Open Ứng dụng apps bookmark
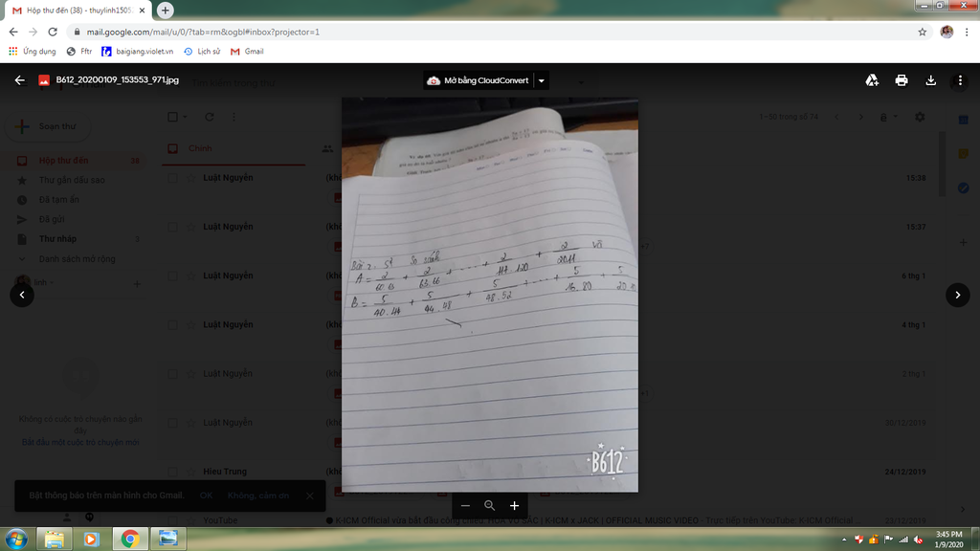The image size is (980, 551). pyautogui.click(x=33, y=52)
